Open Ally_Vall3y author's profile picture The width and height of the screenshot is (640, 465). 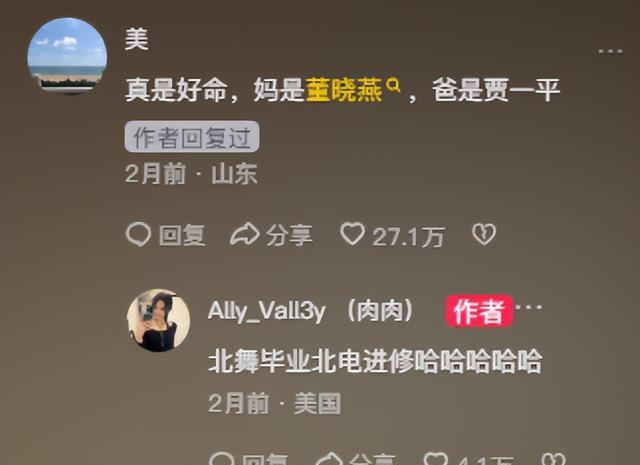coord(158,320)
